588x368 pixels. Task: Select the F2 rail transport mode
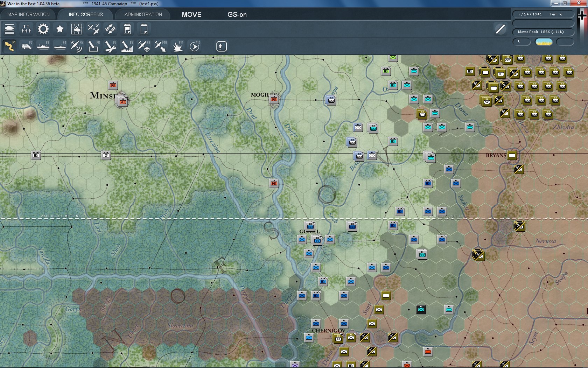coord(26,46)
